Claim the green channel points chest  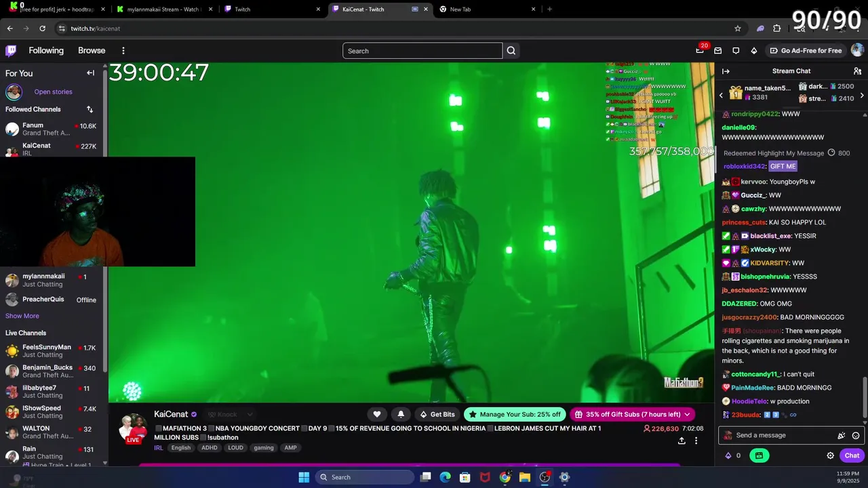click(x=759, y=455)
